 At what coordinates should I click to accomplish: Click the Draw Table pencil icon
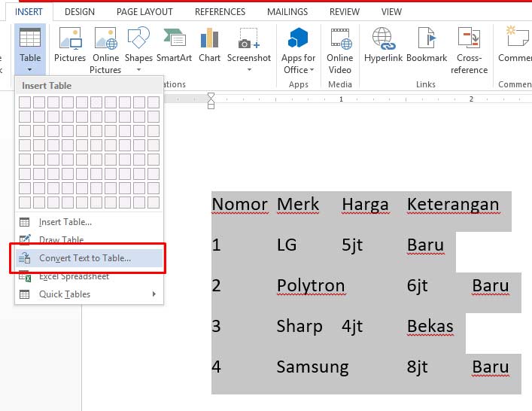click(25, 239)
